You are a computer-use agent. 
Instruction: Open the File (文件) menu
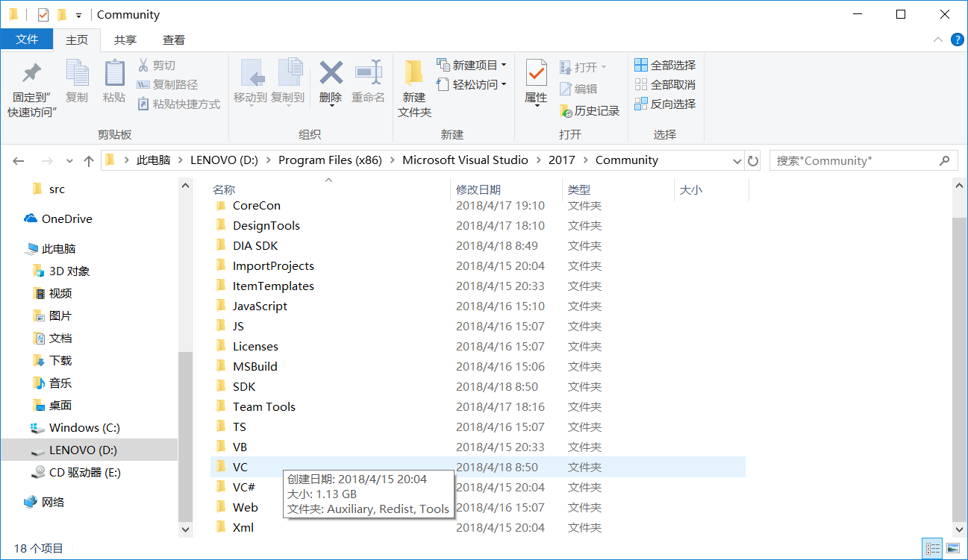27,40
